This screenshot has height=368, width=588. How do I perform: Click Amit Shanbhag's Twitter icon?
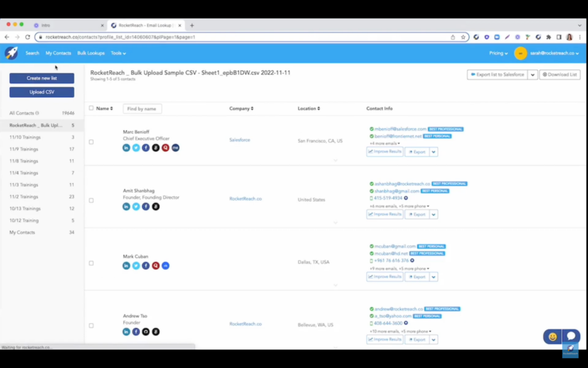point(136,206)
